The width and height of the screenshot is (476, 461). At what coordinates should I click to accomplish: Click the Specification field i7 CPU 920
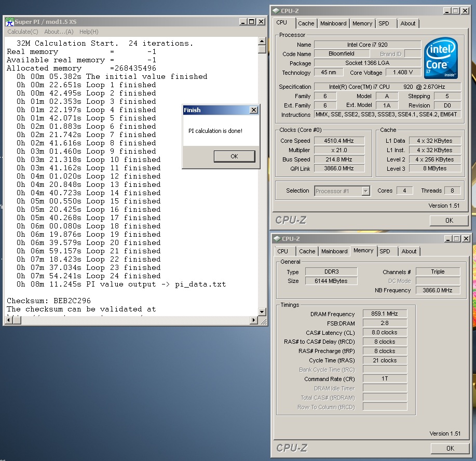(388, 87)
